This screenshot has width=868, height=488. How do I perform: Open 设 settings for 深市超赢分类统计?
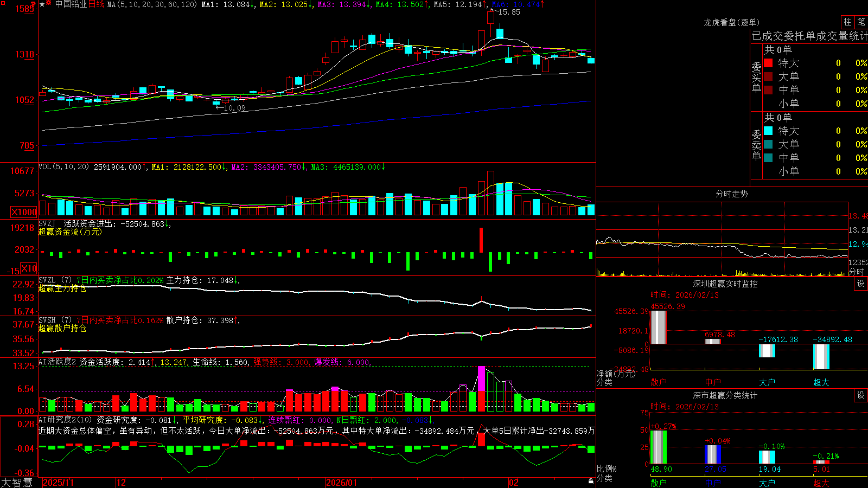coord(861,395)
